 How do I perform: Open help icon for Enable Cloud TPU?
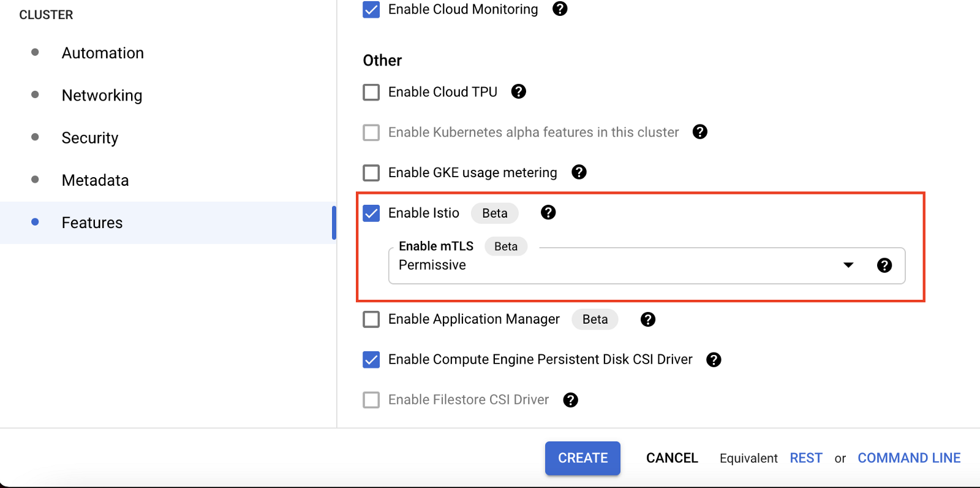(519, 91)
